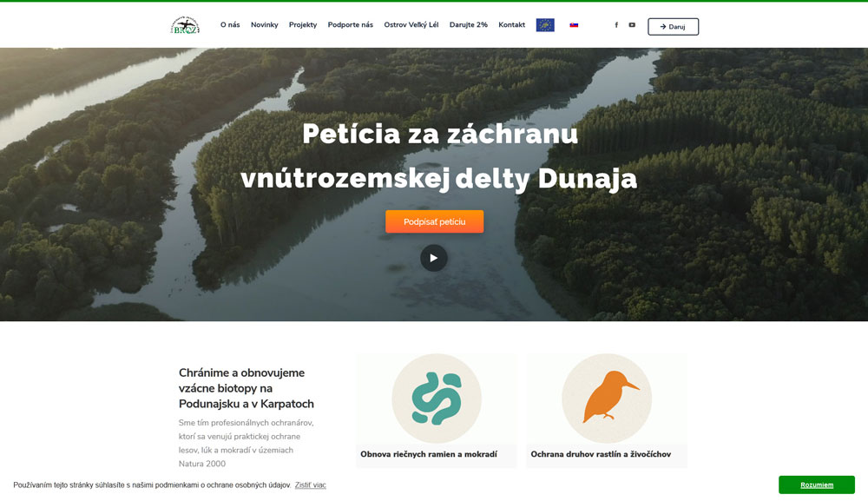Go to Novinky page

tap(264, 25)
